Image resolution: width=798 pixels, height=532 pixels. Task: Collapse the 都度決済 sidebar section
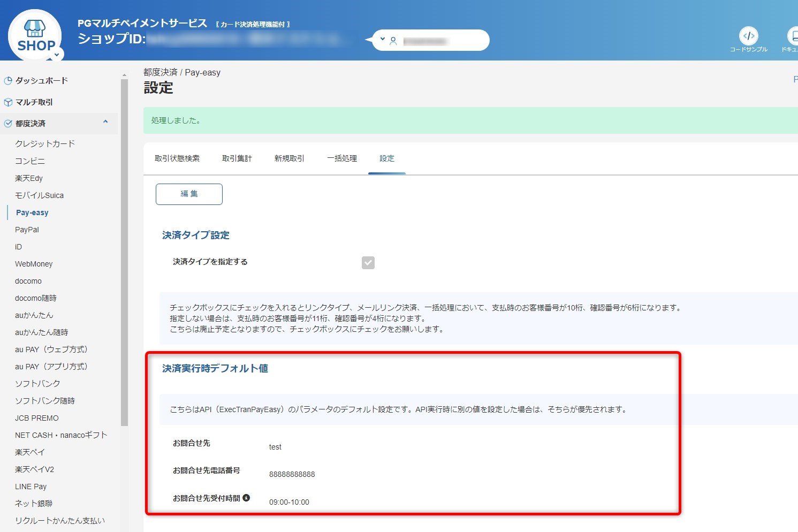click(x=105, y=123)
